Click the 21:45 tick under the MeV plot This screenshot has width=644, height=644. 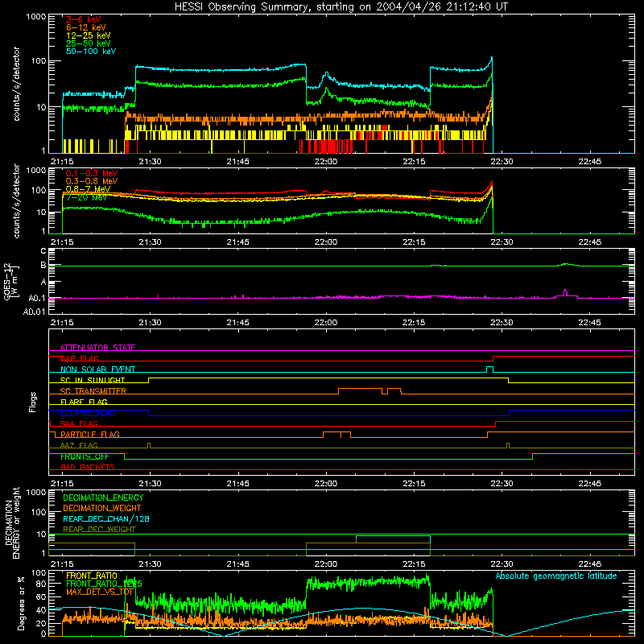237,242
